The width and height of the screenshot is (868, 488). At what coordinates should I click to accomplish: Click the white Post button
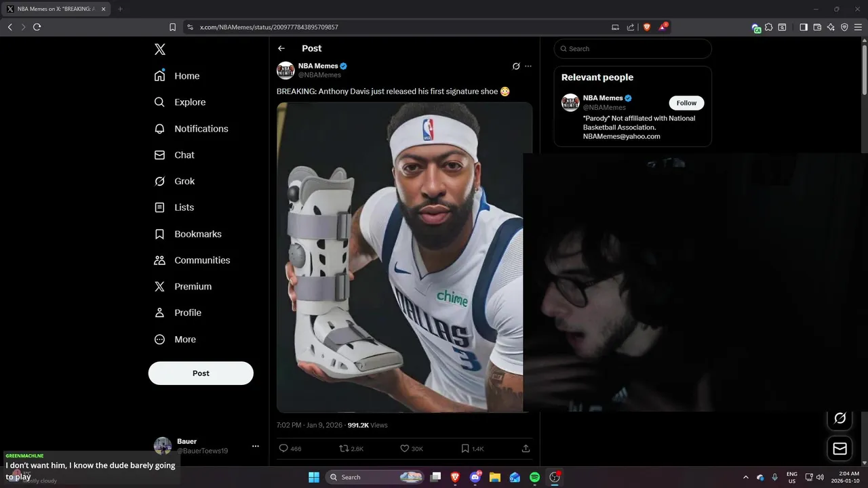point(201,373)
